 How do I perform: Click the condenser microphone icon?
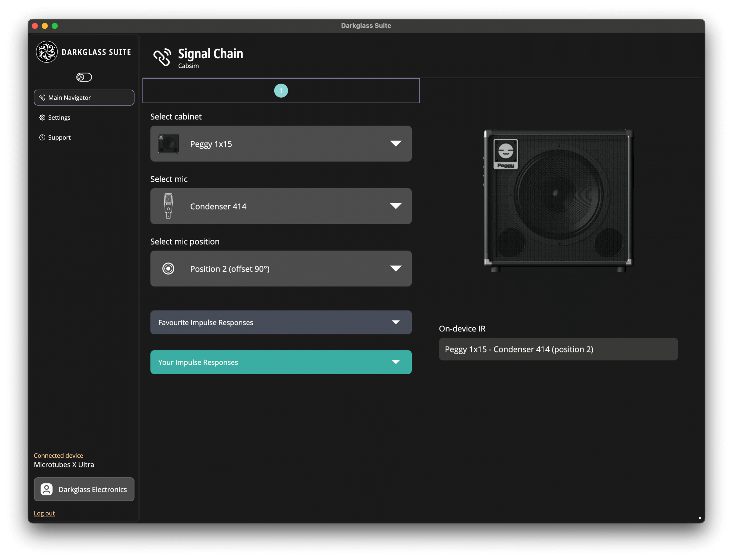(168, 206)
